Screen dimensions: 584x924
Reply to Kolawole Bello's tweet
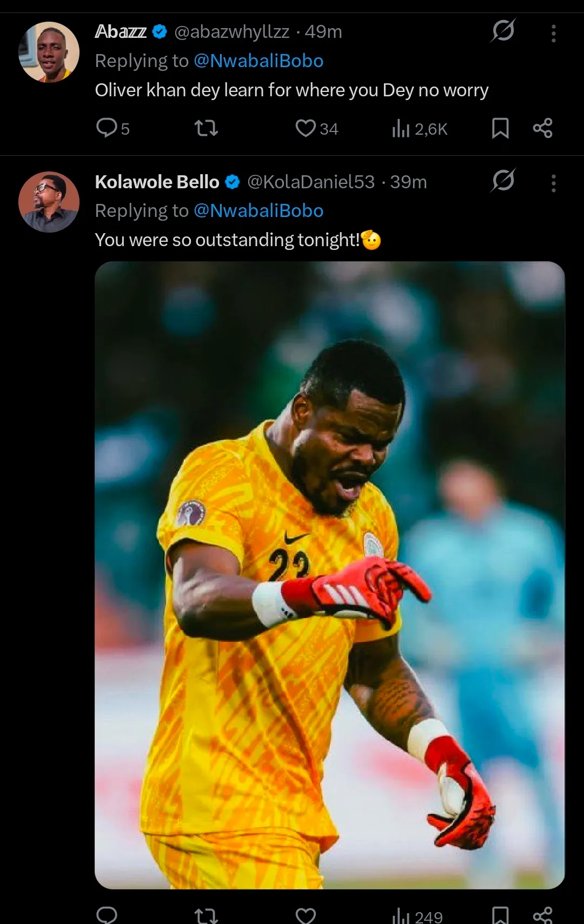tap(107, 915)
